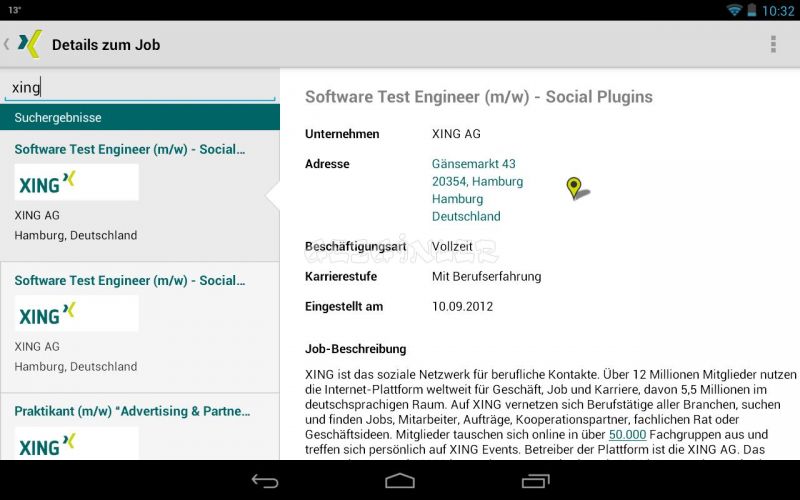
Task: Tap the job title heading 'Software Test Engineer (m/w) - Social Plugins'
Action: point(479,97)
